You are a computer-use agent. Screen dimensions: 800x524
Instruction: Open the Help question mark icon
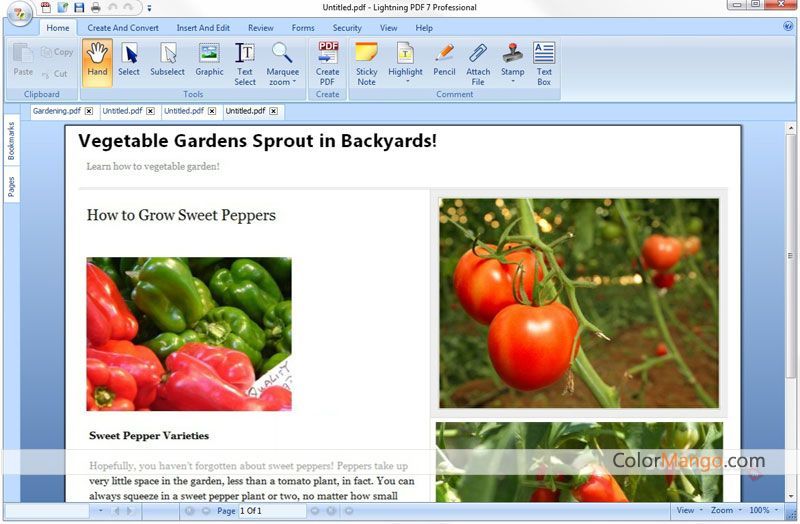click(x=788, y=26)
